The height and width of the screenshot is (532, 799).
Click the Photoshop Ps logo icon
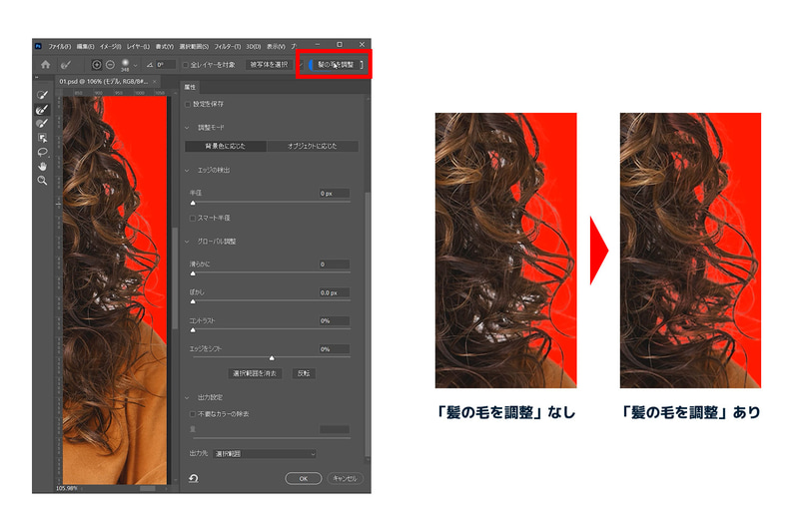38,46
